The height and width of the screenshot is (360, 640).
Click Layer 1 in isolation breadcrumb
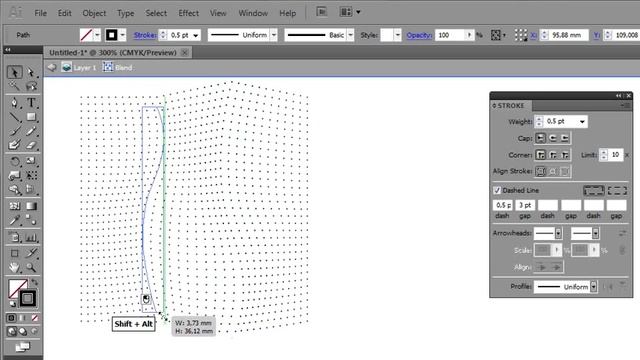(x=84, y=67)
